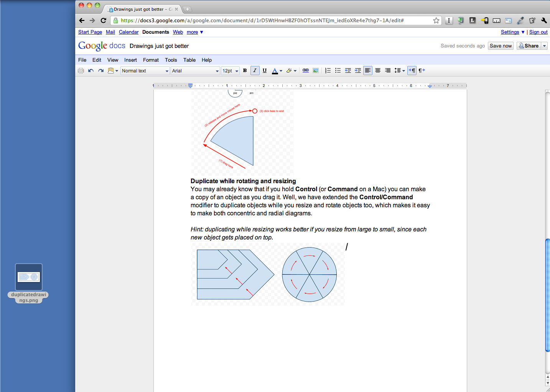Click the Undo arrow icon
Viewport: 550px width, 392px height.
pos(91,71)
